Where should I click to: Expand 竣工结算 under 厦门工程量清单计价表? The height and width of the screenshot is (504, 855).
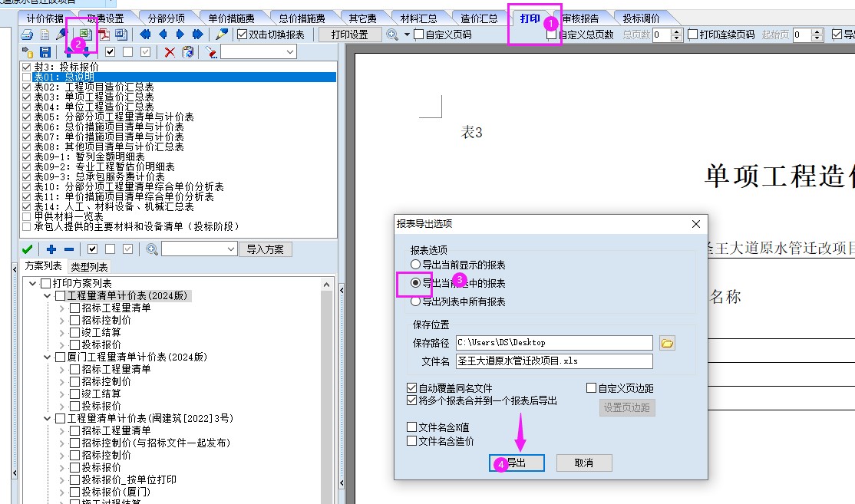coord(61,394)
